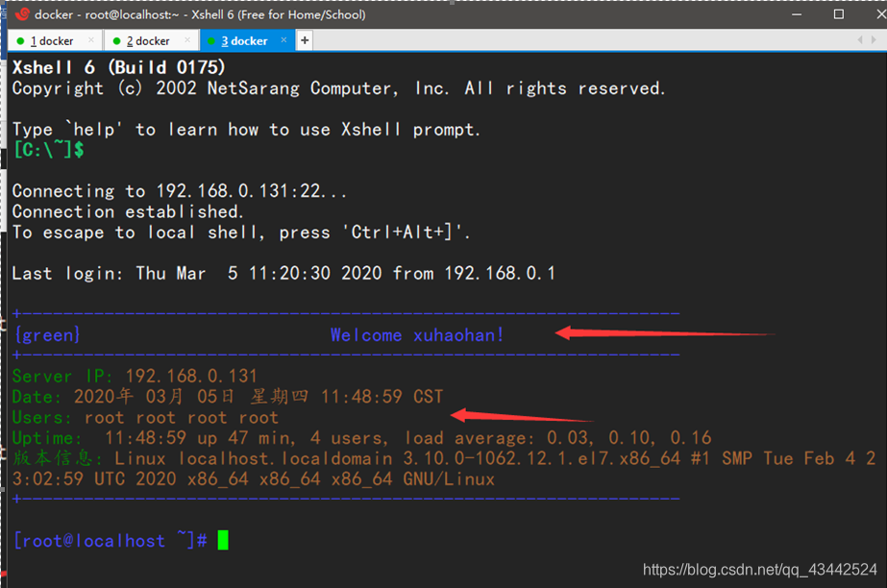The image size is (887, 588).
Task: Click the 'To escape to local shell' line
Action: (x=241, y=233)
